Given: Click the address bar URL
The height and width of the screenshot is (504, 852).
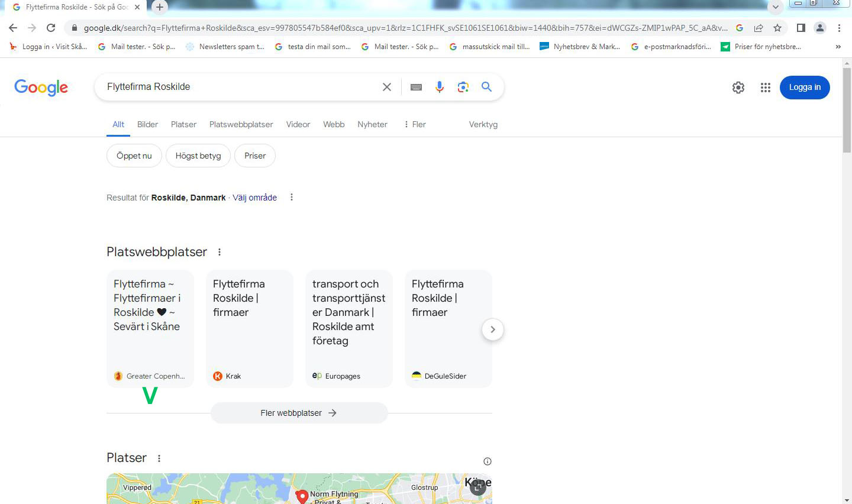Looking at the screenshot, I should coord(405,28).
